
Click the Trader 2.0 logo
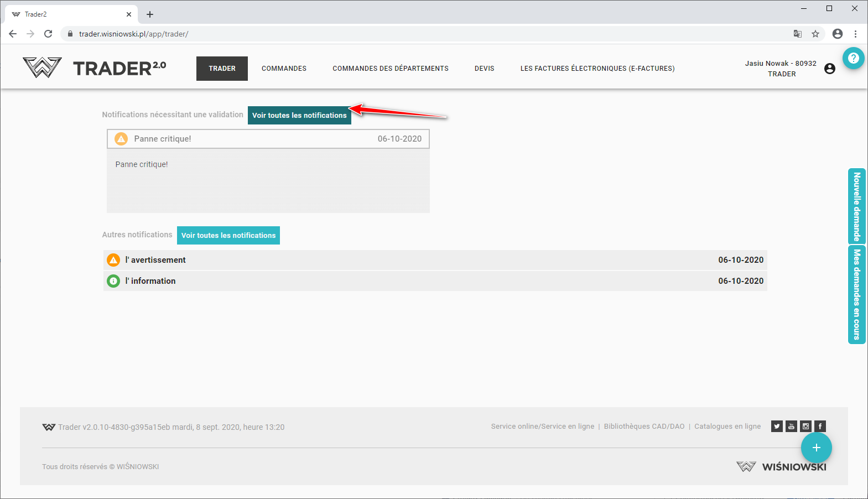[x=95, y=68]
